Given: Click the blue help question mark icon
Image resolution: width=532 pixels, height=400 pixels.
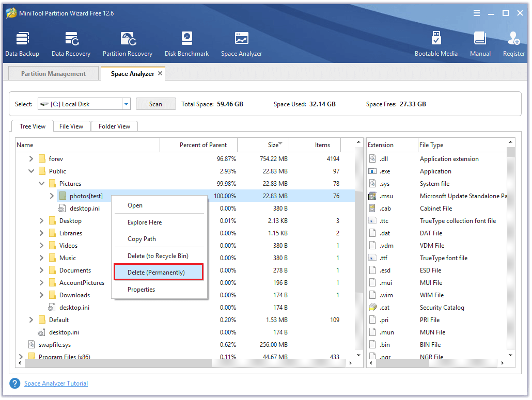Looking at the screenshot, I should [15, 383].
